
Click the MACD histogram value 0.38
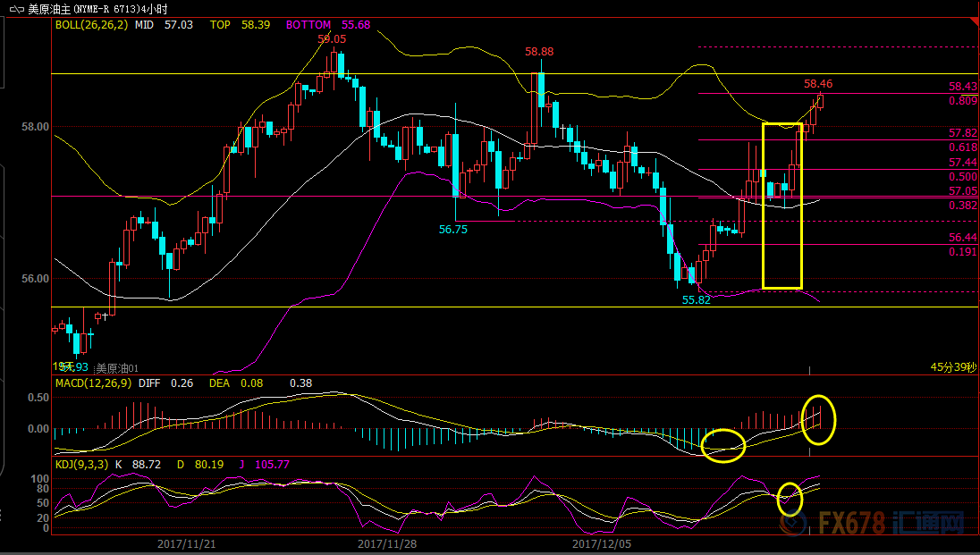click(300, 383)
